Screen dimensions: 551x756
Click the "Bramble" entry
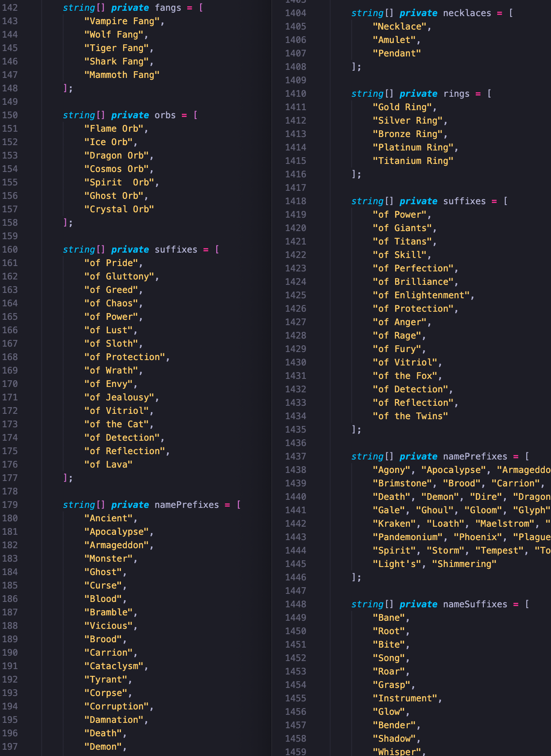[108, 612]
